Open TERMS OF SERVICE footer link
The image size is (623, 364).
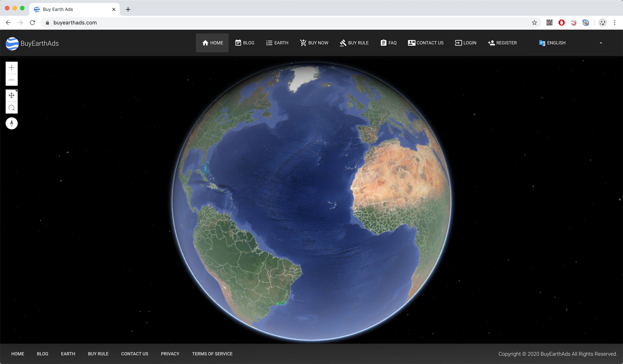pos(212,354)
